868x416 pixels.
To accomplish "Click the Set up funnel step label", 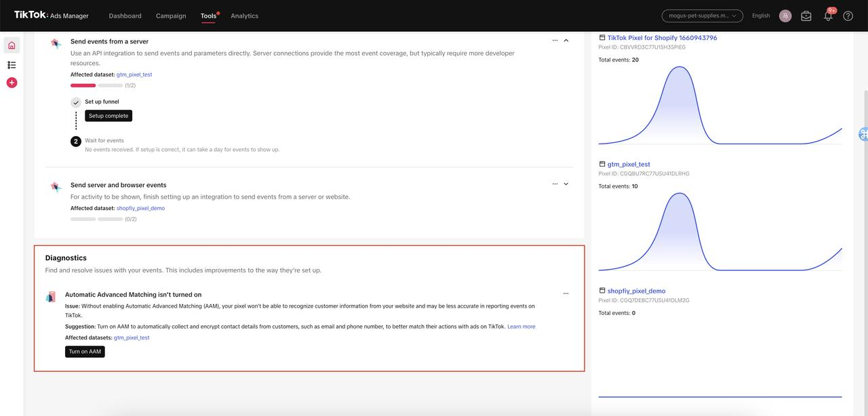I will coord(102,102).
